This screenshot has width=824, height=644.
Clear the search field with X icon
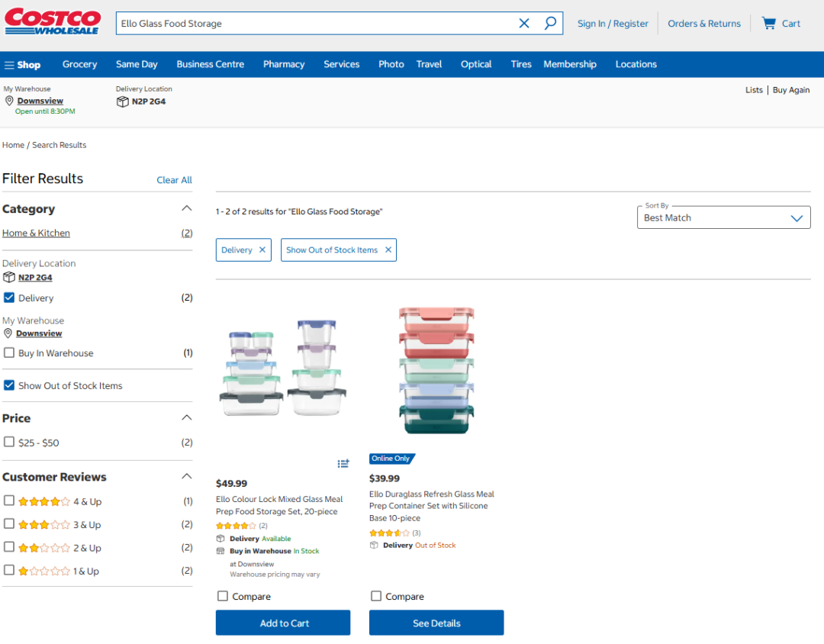(x=524, y=24)
